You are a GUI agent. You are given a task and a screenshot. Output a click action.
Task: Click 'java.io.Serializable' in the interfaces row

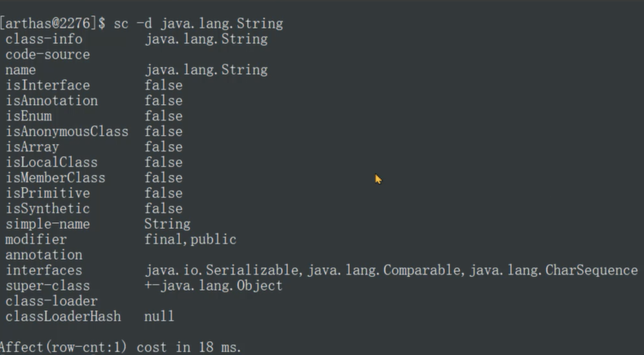pyautogui.click(x=222, y=270)
